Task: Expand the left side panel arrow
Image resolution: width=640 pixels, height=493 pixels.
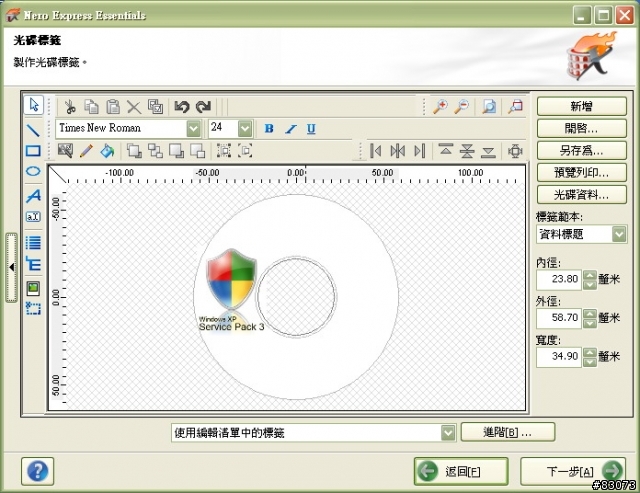Action: click(x=11, y=268)
